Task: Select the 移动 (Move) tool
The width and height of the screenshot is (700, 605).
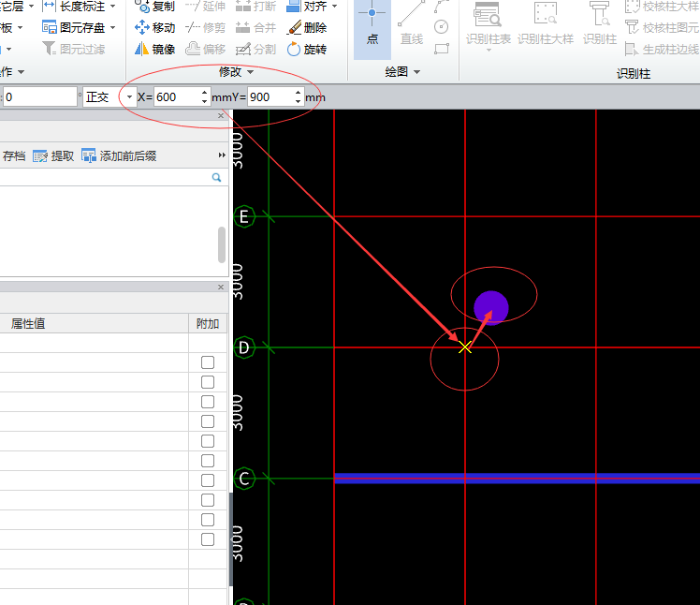Action: (154, 28)
